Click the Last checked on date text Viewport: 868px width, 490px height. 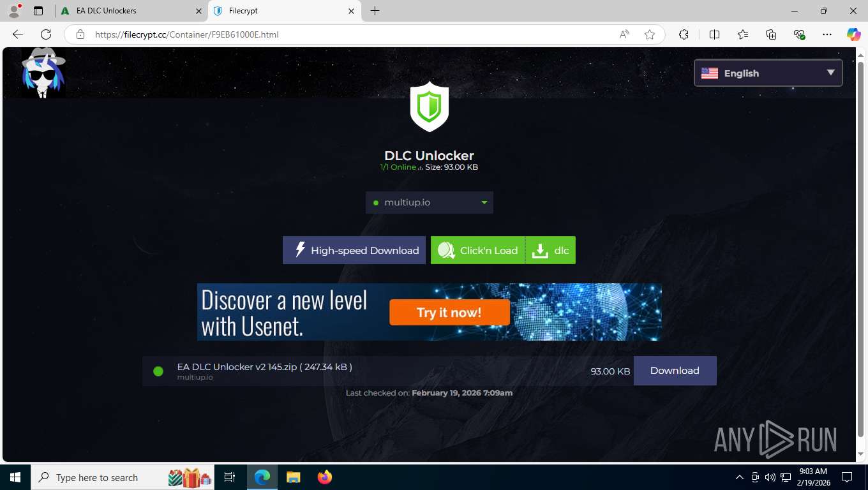click(x=429, y=393)
